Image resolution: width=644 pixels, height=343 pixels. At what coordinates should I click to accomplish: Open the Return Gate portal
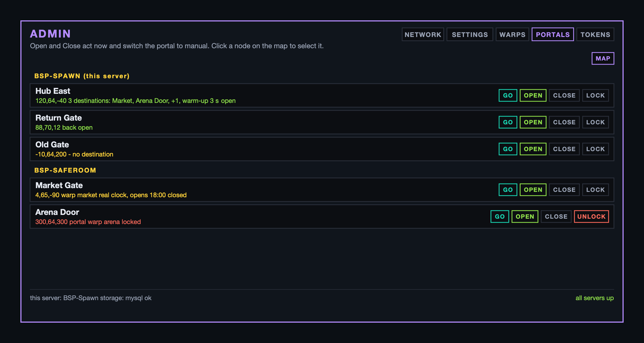(x=533, y=122)
